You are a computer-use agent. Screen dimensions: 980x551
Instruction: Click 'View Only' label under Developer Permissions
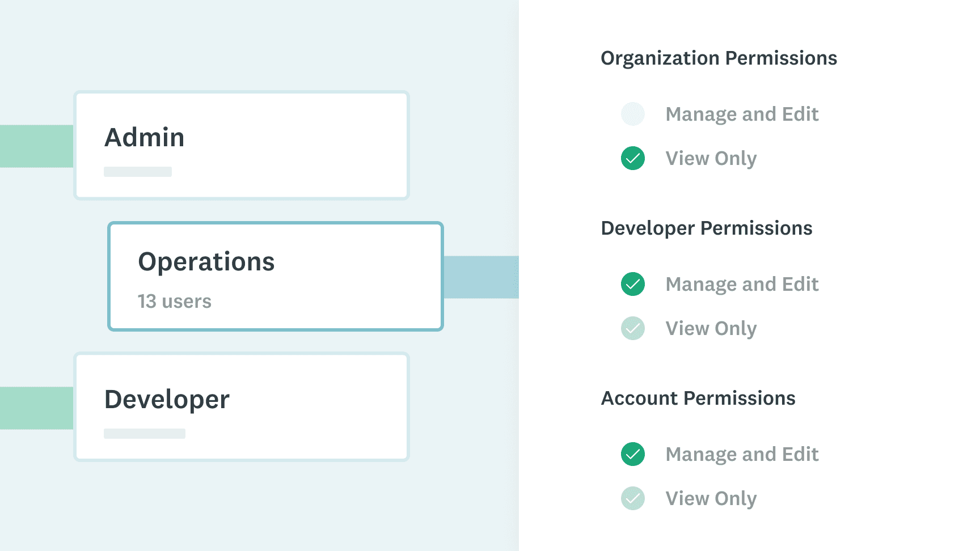click(711, 329)
